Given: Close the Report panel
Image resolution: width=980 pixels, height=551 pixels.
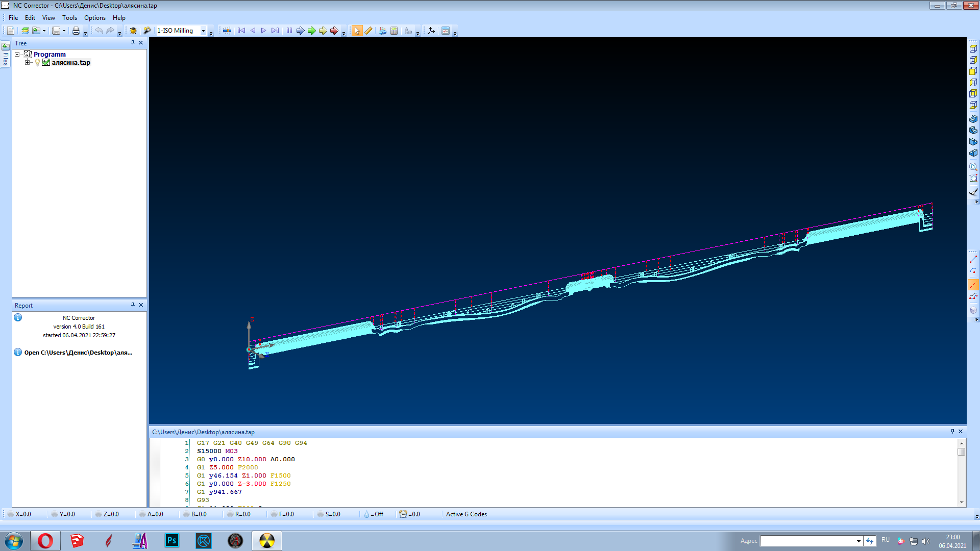Looking at the screenshot, I should pyautogui.click(x=141, y=305).
